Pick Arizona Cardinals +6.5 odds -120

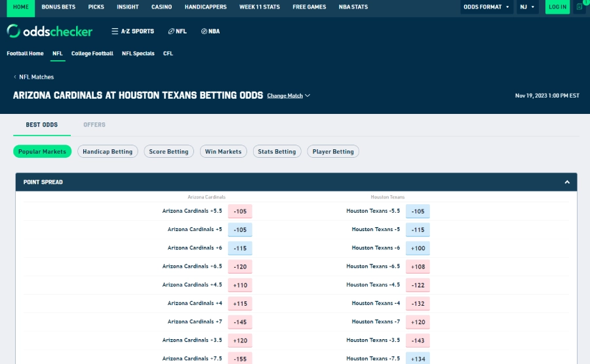240,266
